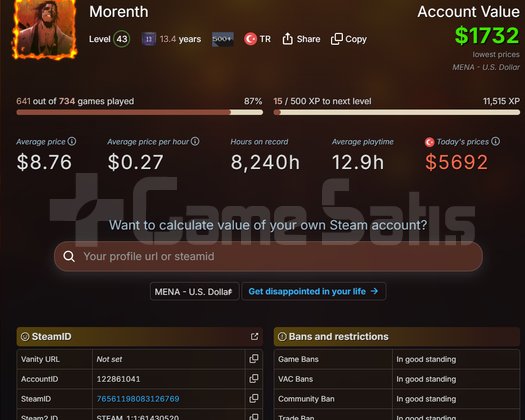Click the Bans and restrictions info icon
This screenshot has height=420, width=525.
coord(282,336)
